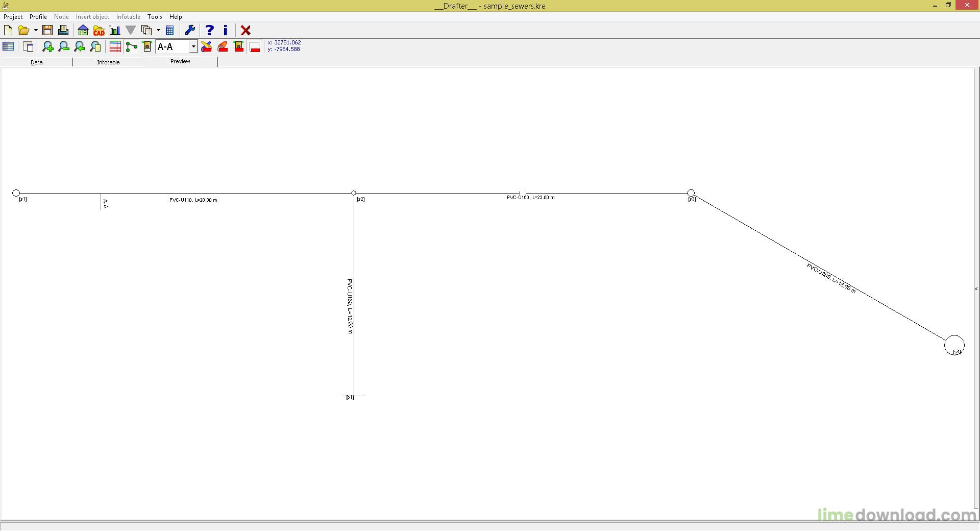Open the Profile menu
This screenshot has height=531, width=980.
point(38,17)
